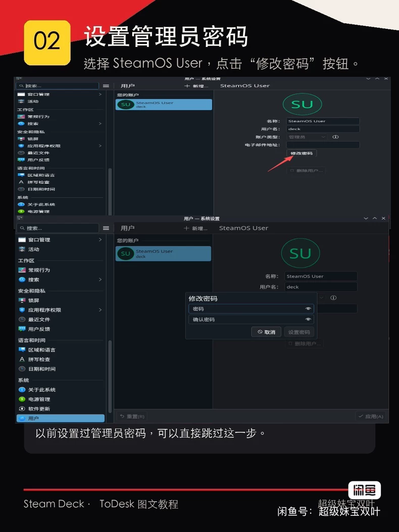This screenshot has height=532, width=399.
Task: Open the hamburger menu in the window behind the password dialog
Action: [106, 228]
